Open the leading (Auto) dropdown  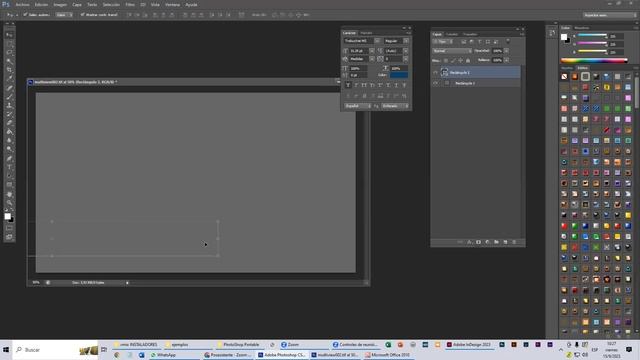(x=406, y=51)
